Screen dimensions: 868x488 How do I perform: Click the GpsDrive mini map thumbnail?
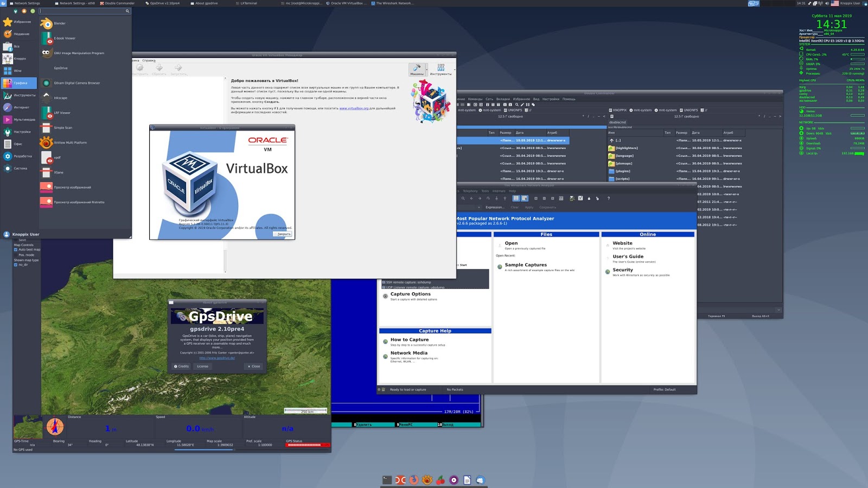point(28,427)
